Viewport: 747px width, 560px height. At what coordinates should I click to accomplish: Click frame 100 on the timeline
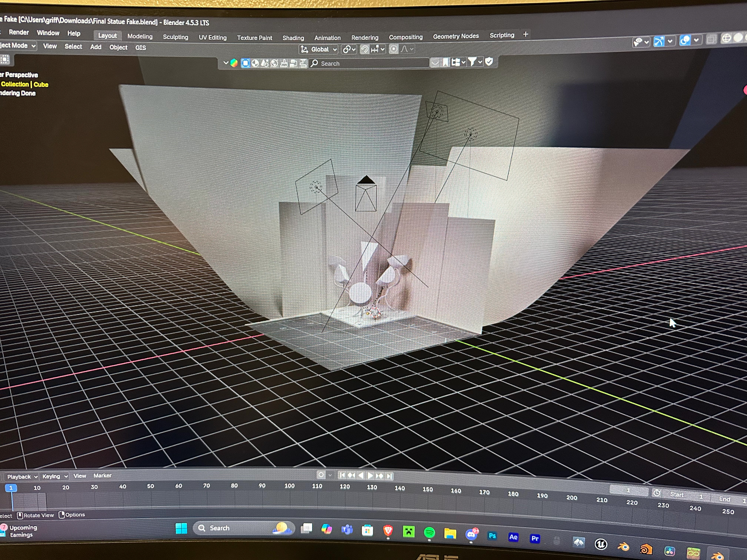click(x=289, y=486)
